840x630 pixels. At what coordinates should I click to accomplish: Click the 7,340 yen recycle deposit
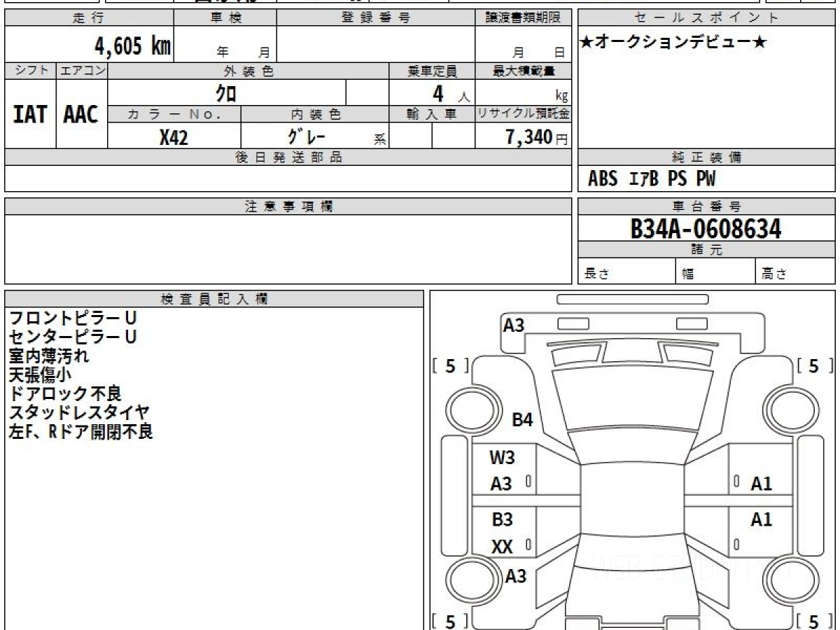pos(529,138)
